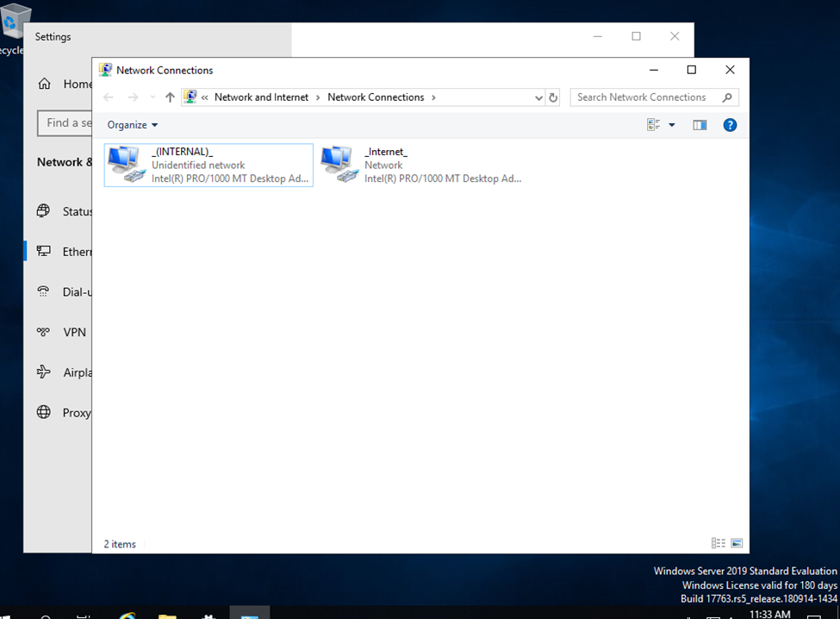840x619 pixels.
Task: Select the _Internet_ adapter icon
Action: click(x=339, y=165)
